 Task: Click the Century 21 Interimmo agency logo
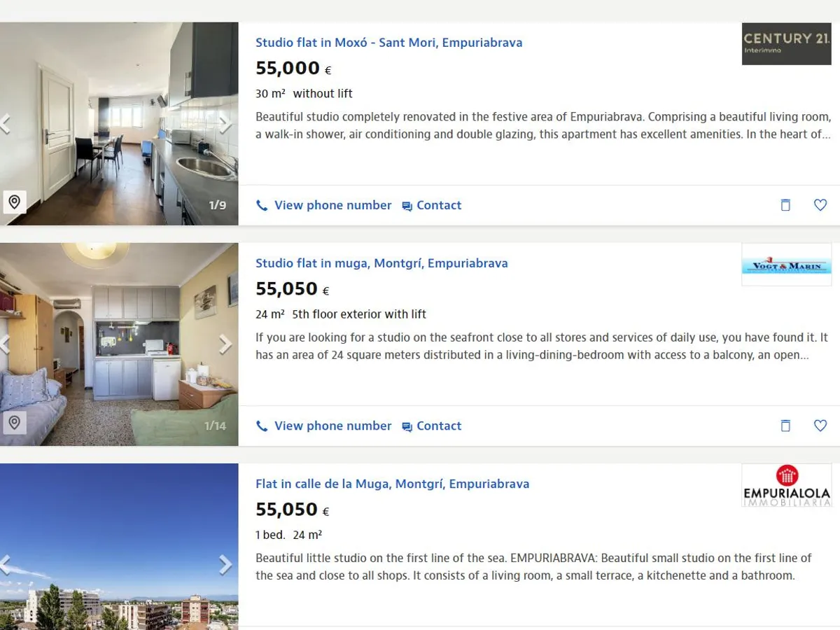tap(787, 43)
